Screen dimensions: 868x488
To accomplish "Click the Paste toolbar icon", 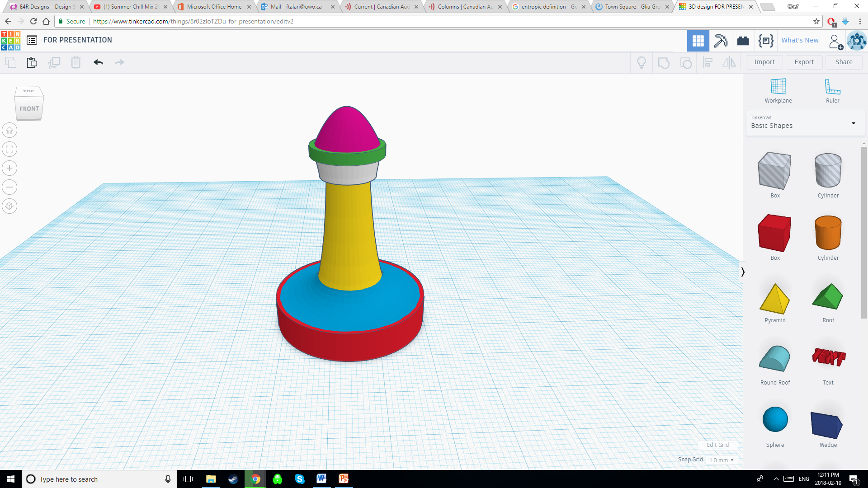I will (x=32, y=62).
